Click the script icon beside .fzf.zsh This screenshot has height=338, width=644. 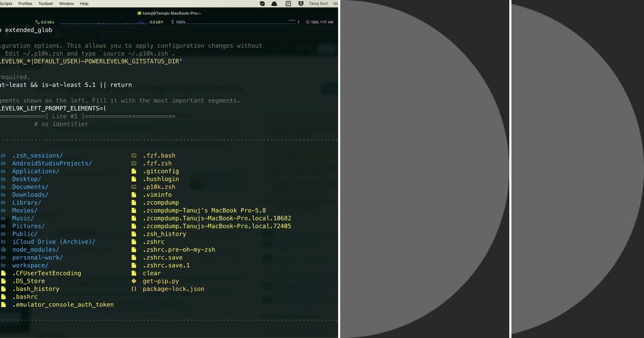click(134, 163)
